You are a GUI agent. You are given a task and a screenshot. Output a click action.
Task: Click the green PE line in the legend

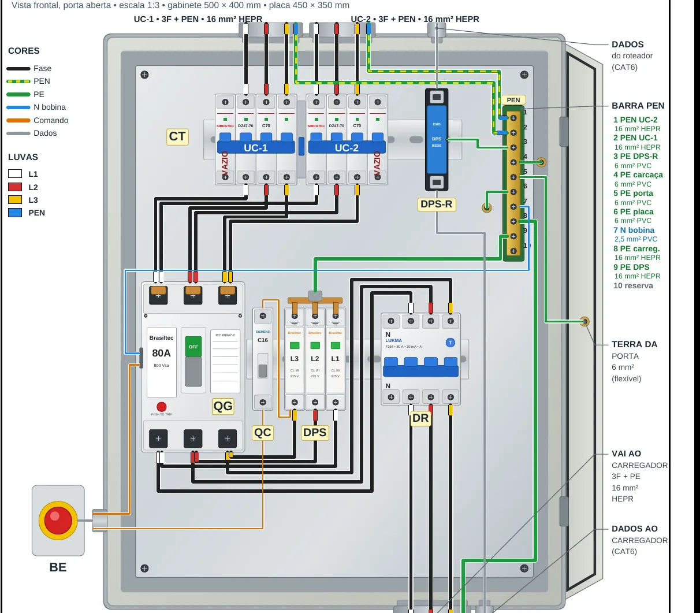point(18,94)
